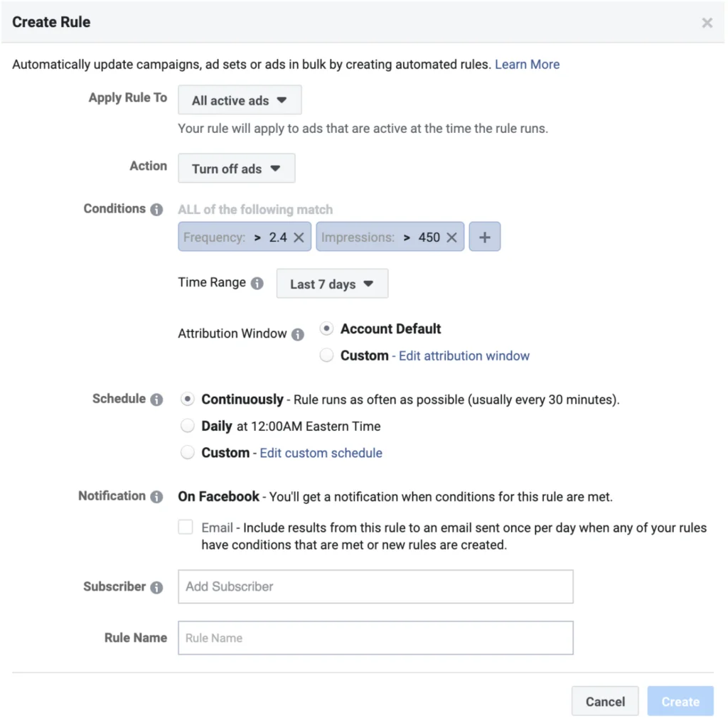728x728 pixels.
Task: Click the Add Subscriber field
Action: tap(375, 587)
